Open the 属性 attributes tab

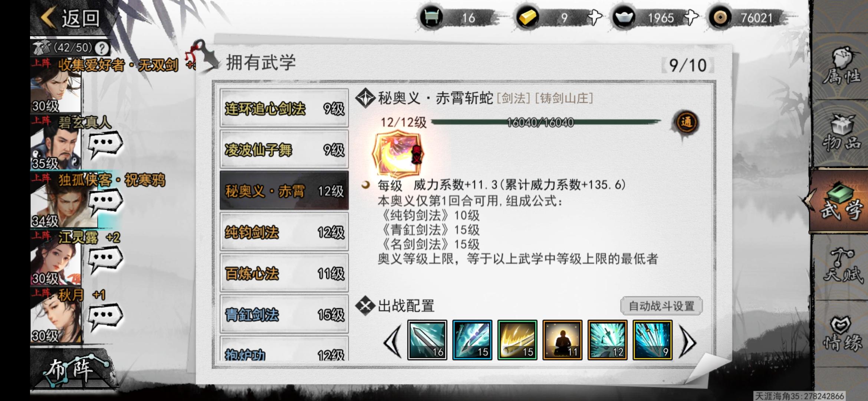[841, 66]
